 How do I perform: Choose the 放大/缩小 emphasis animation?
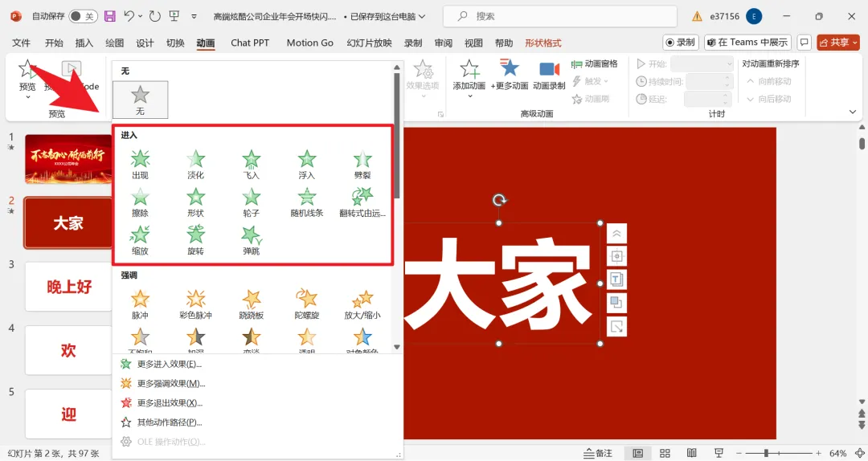(x=362, y=304)
